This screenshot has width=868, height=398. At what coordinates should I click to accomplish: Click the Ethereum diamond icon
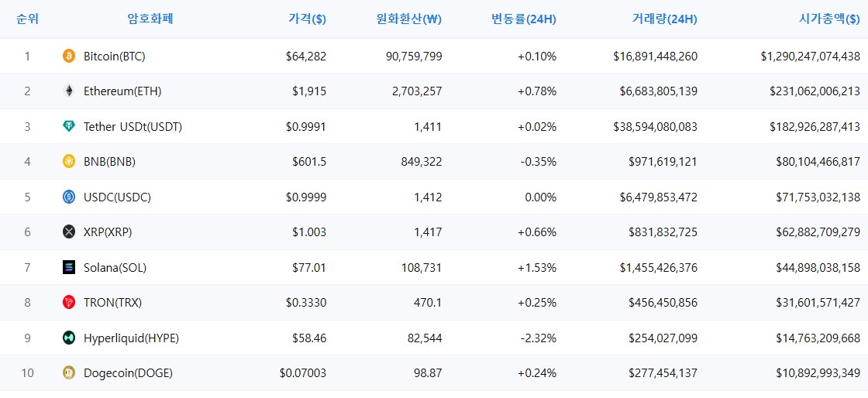69,91
